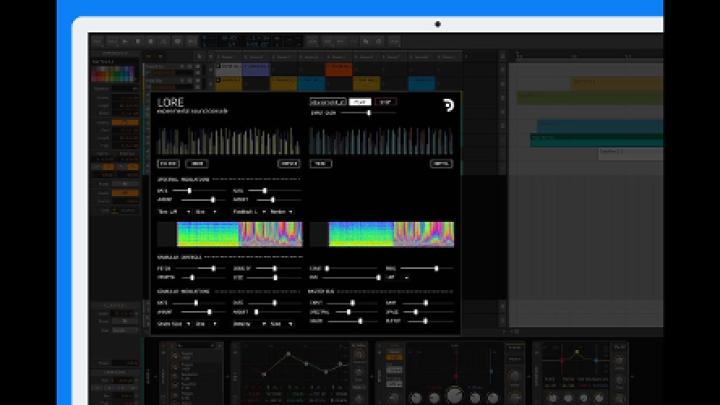The height and width of the screenshot is (405, 720).
Task: Adjust the second Rate slider in Granular Modulations
Action: (x=275, y=303)
